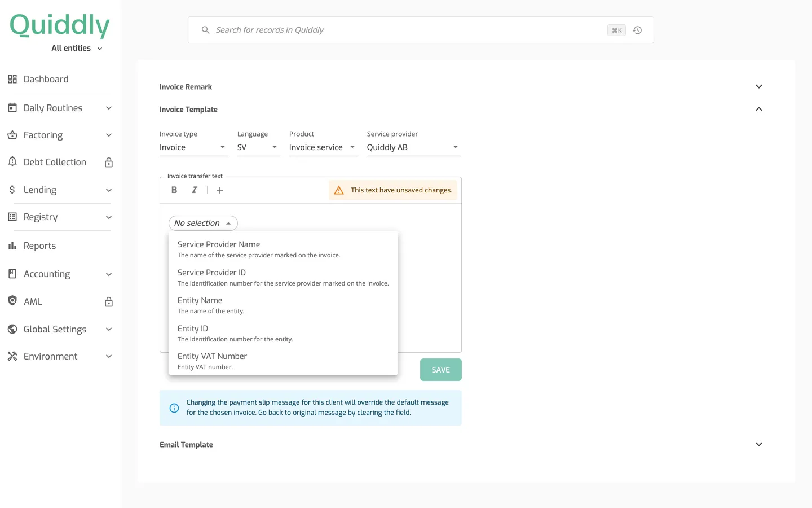Image resolution: width=812 pixels, height=508 pixels.
Task: Choose Entity Name option
Action: [x=283, y=305]
